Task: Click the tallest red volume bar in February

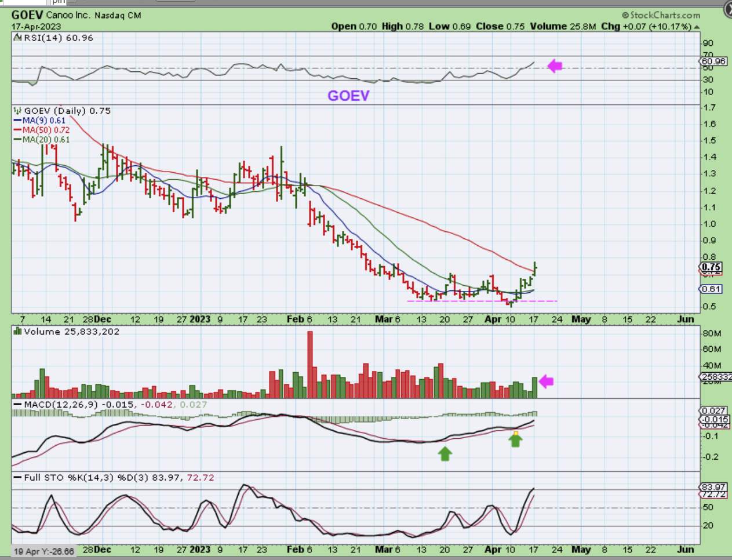Action: [310, 364]
